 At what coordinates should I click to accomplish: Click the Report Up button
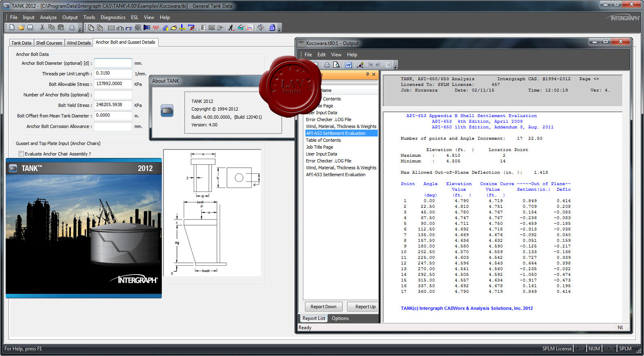362,307
